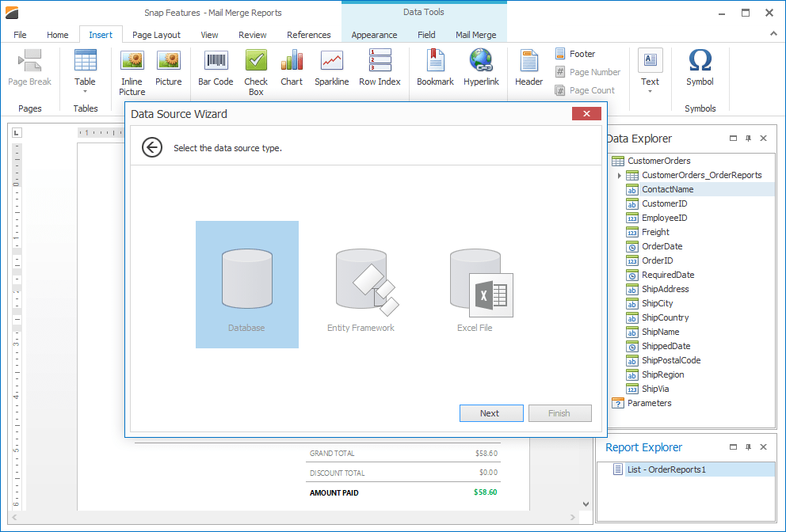The image size is (786, 532).
Task: Click the Sparkline icon
Action: tap(331, 61)
